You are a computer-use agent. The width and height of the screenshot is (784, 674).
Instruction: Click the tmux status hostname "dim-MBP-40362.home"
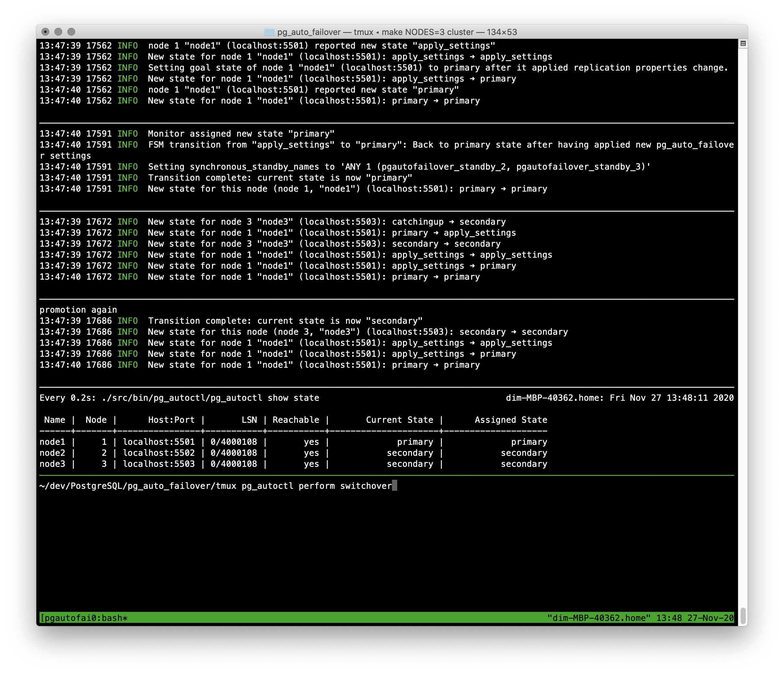click(x=599, y=618)
